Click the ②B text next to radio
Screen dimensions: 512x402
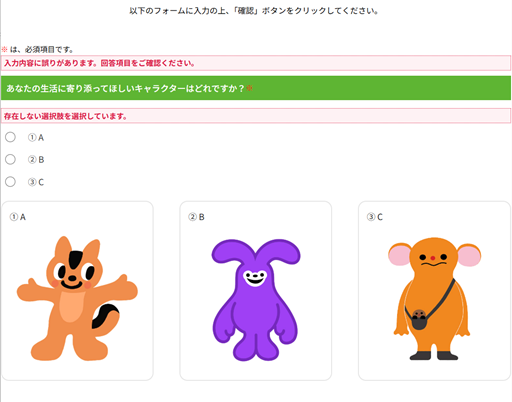(x=36, y=160)
